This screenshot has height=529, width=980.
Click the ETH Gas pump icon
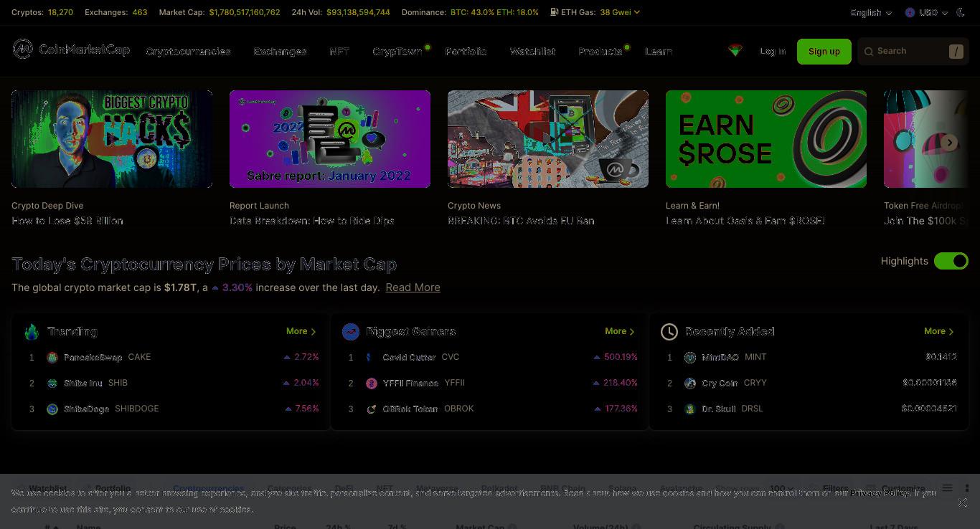coord(555,12)
